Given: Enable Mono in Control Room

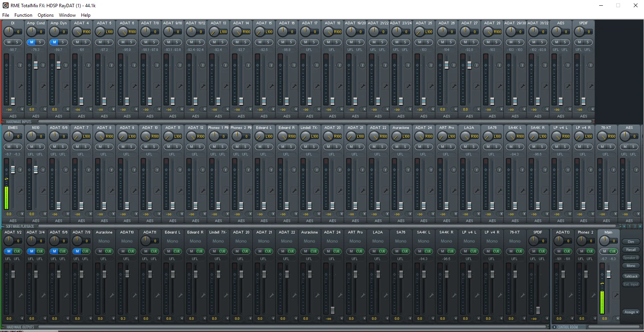Looking at the screenshot, I should click(631, 266).
